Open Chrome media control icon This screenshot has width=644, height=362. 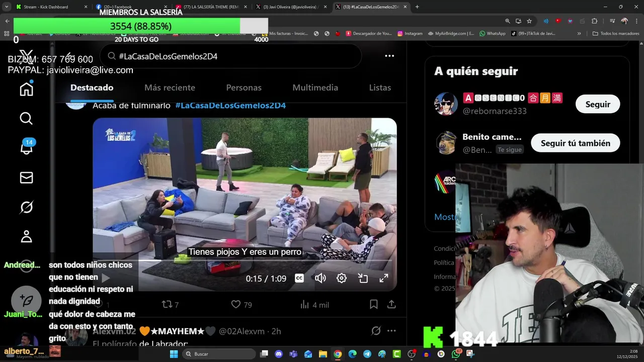pyautogui.click(x=612, y=21)
